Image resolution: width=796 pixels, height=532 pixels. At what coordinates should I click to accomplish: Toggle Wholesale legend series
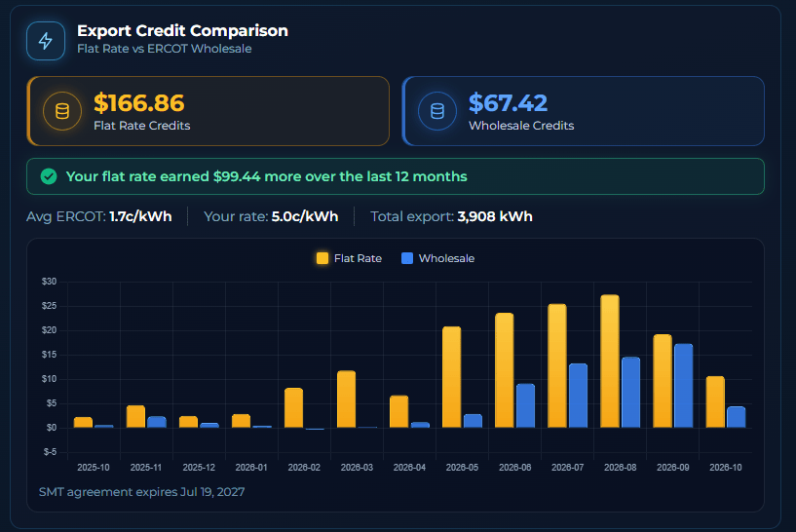coord(438,258)
